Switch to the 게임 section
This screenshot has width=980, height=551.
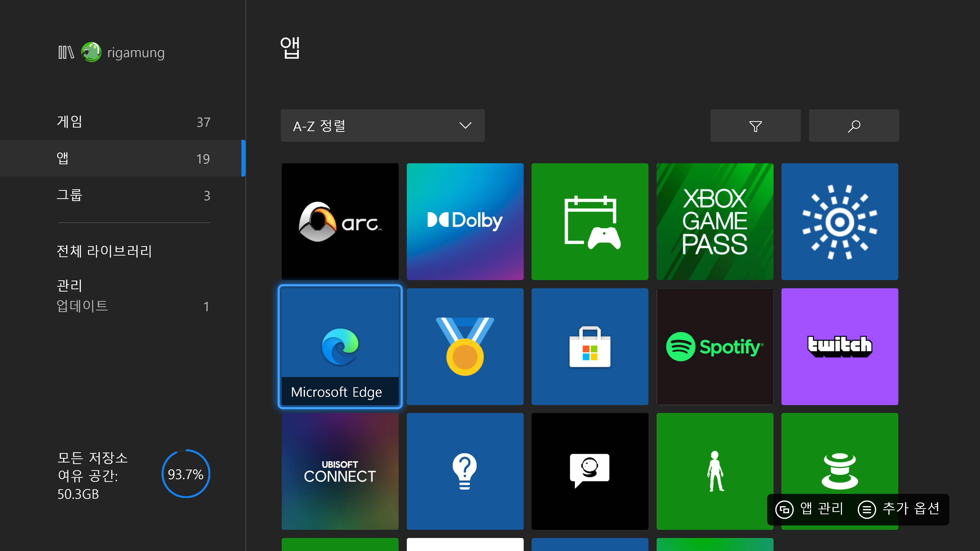[x=122, y=122]
